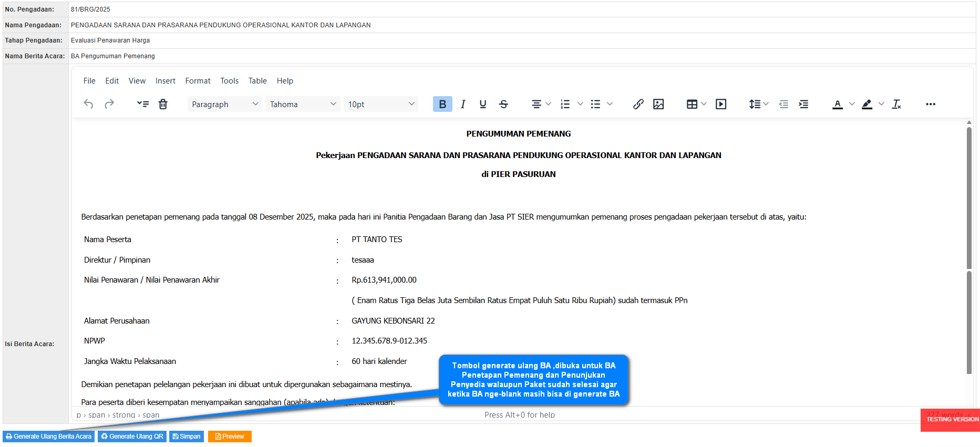The width and height of the screenshot is (980, 447).
Task: Click Generate Ulang Berita Acara button
Action: coord(49,436)
